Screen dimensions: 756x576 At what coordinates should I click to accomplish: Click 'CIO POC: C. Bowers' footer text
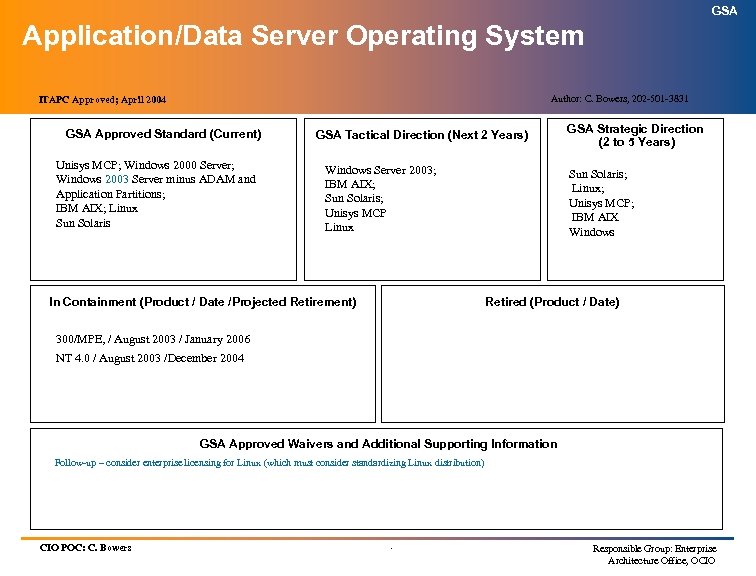pos(85,548)
